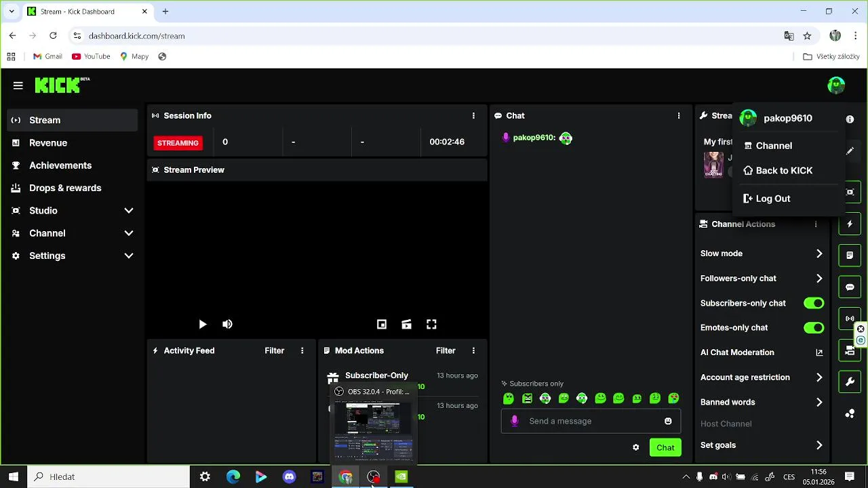Expand the Settings sidebar section
868x488 pixels.
pos(73,256)
